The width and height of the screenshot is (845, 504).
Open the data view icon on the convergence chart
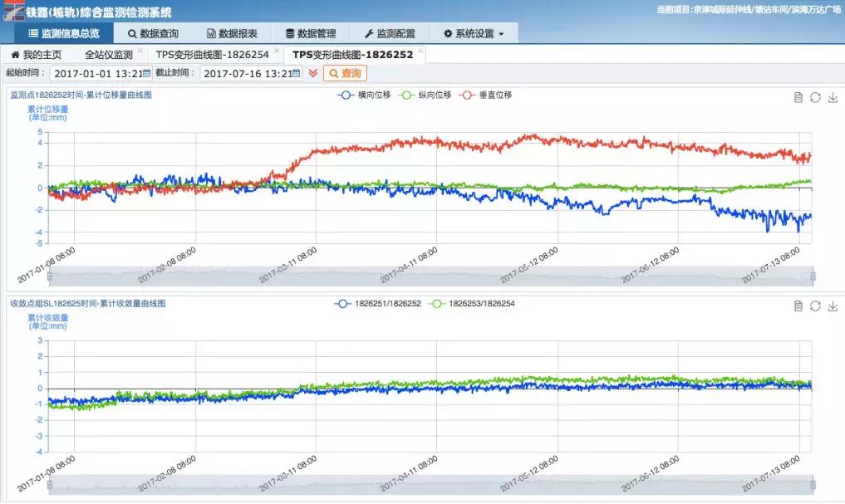pyautogui.click(x=798, y=306)
